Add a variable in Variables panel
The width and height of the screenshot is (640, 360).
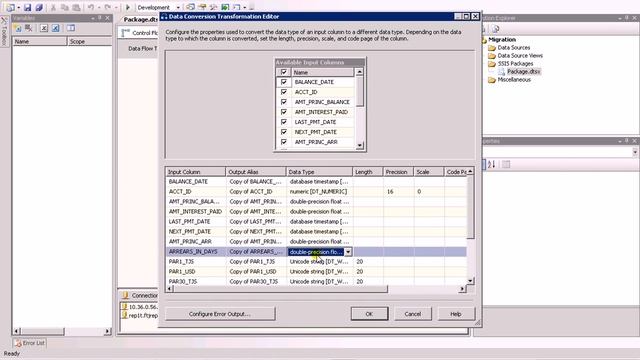(x=18, y=28)
